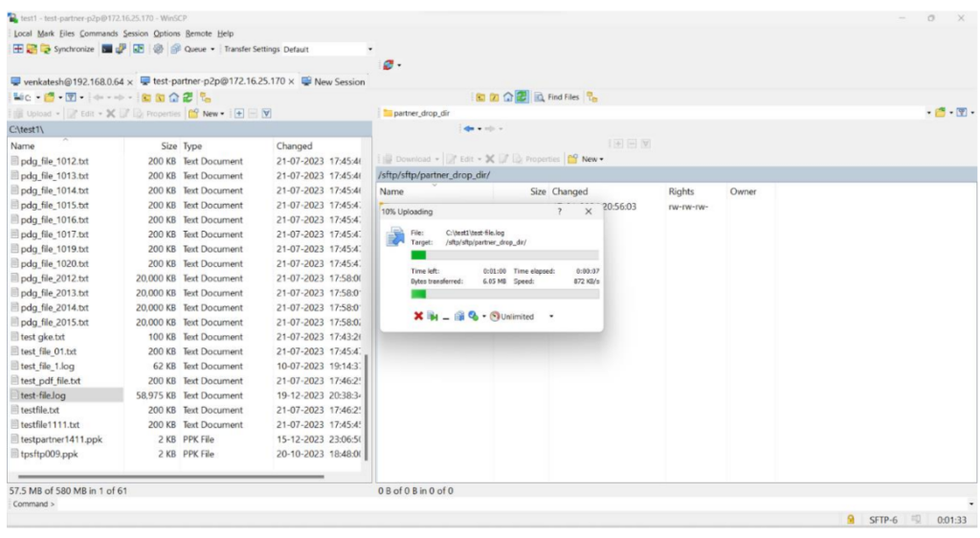
Task: Open the Session menu
Action: pyautogui.click(x=137, y=34)
